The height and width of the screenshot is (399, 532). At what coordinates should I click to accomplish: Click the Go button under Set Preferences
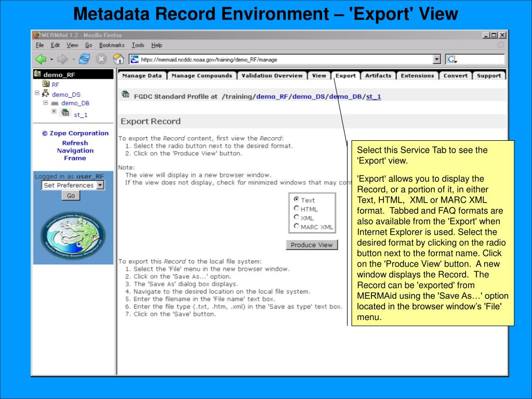tap(71, 196)
